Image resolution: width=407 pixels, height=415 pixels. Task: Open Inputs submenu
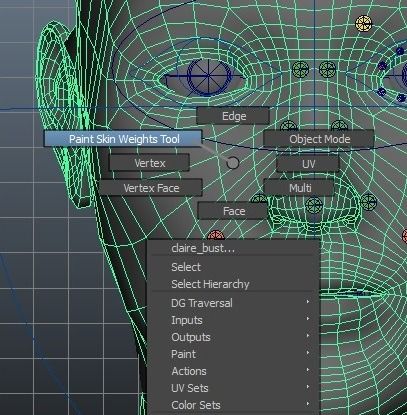point(233,320)
